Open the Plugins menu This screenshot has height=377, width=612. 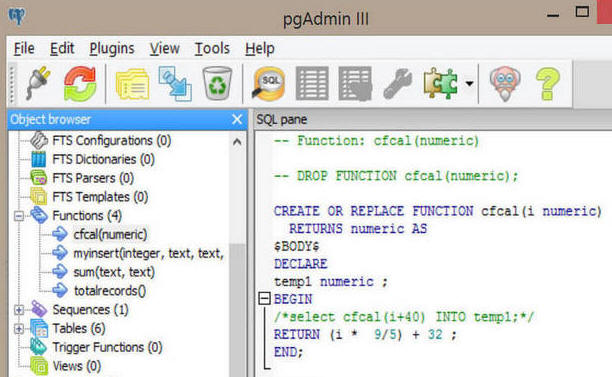[112, 48]
